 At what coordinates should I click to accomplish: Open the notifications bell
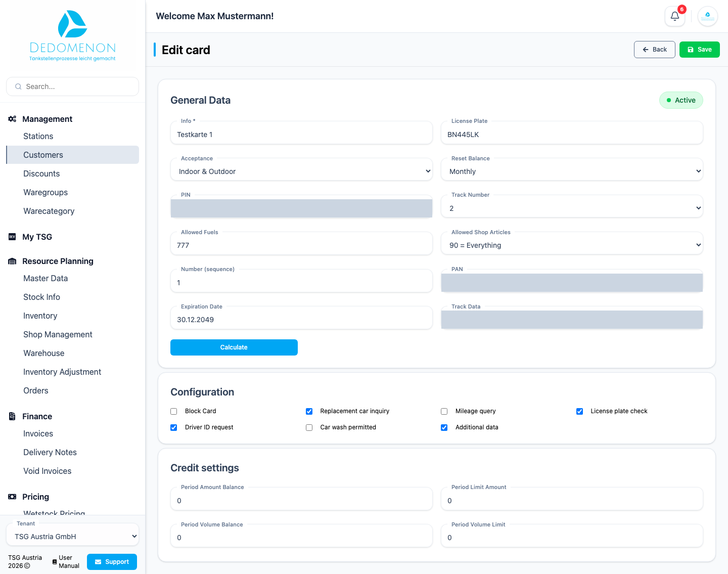pos(675,16)
